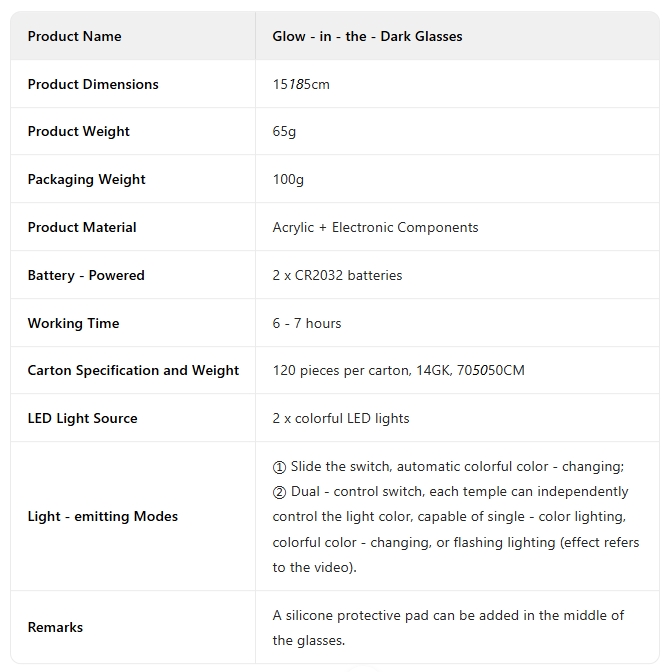Viewport: 669px width, 672px height.
Task: Click the Battery - Powered label
Action: 86,275
